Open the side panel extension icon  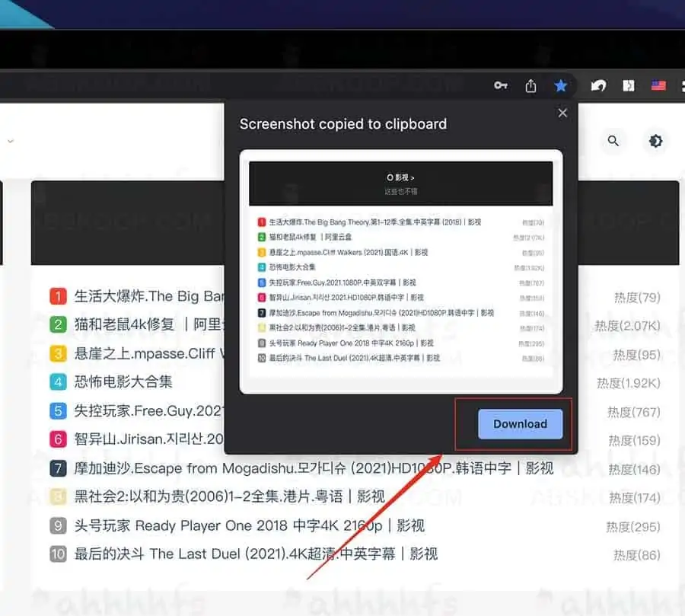(x=628, y=85)
